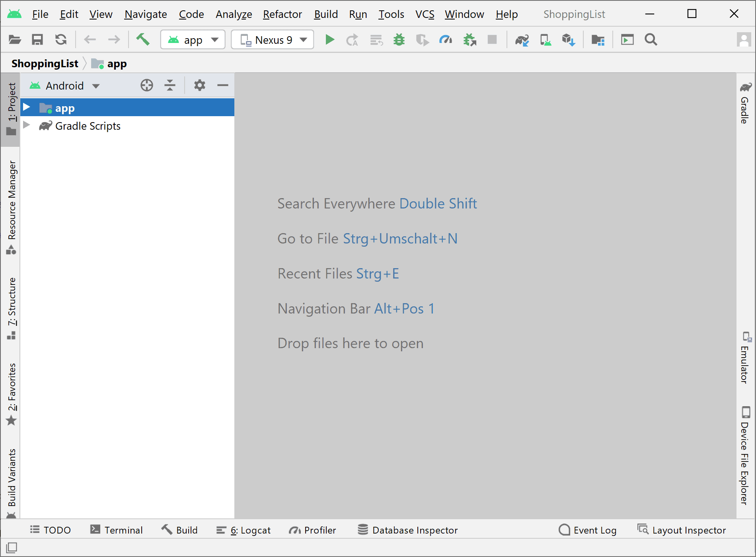The height and width of the screenshot is (557, 756).
Task: Open the Database Inspector tool tab
Action: [x=408, y=530]
